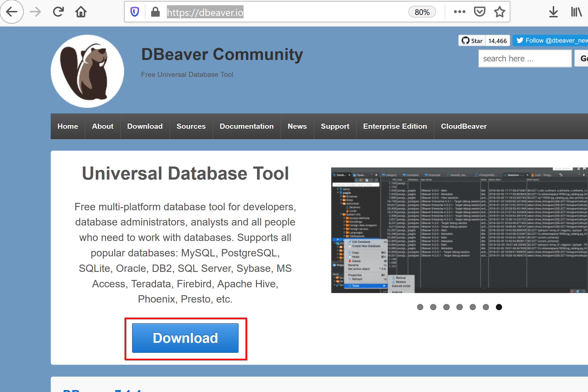Follow @dbeaver_news on Twitter button

(x=550, y=40)
